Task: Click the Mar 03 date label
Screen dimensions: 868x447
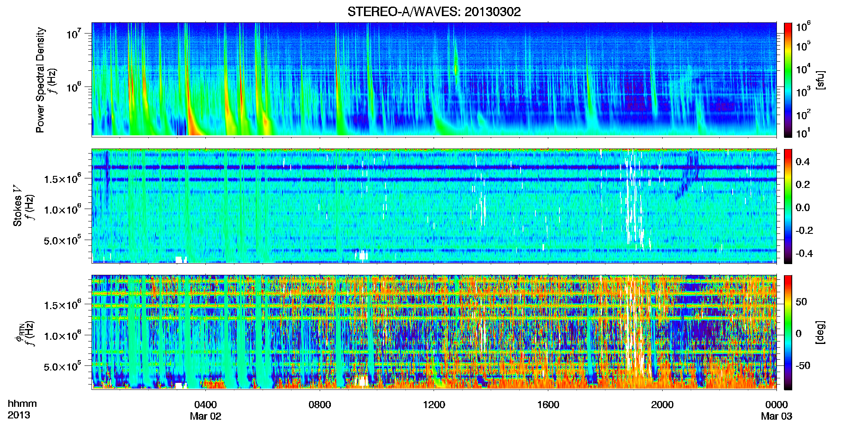Action: pyautogui.click(x=776, y=416)
